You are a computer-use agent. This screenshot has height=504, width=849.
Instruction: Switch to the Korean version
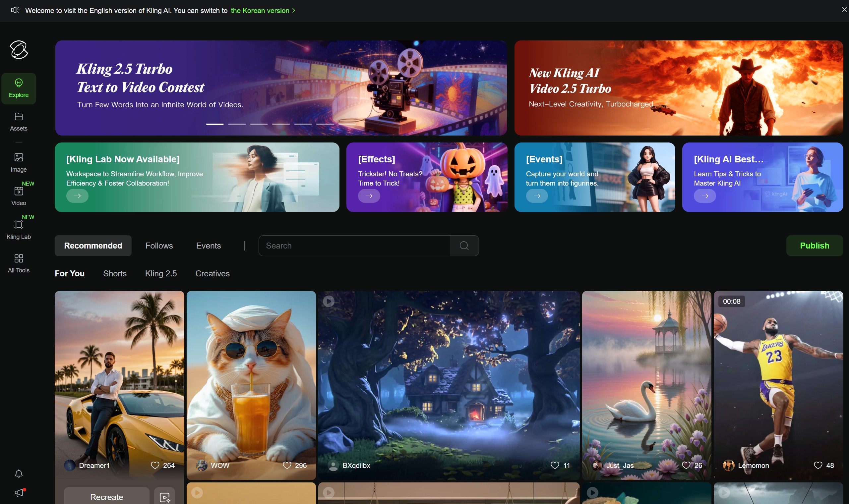[260, 11]
